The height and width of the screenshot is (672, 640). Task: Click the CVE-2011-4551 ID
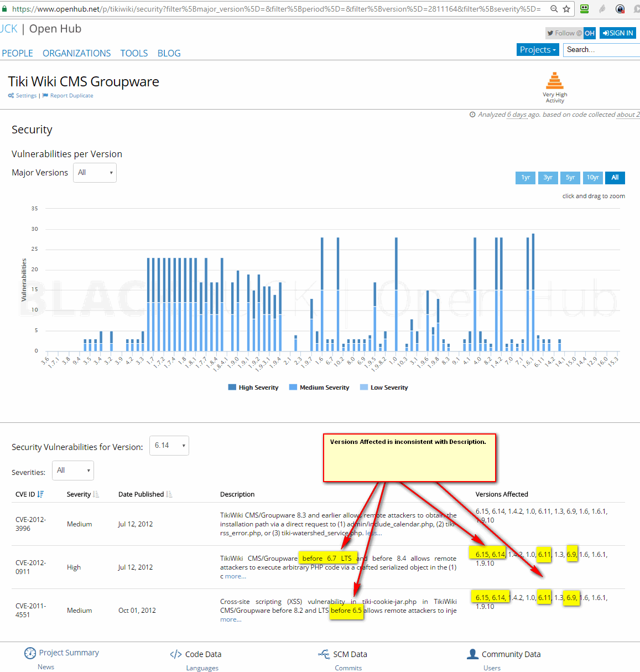(x=30, y=611)
